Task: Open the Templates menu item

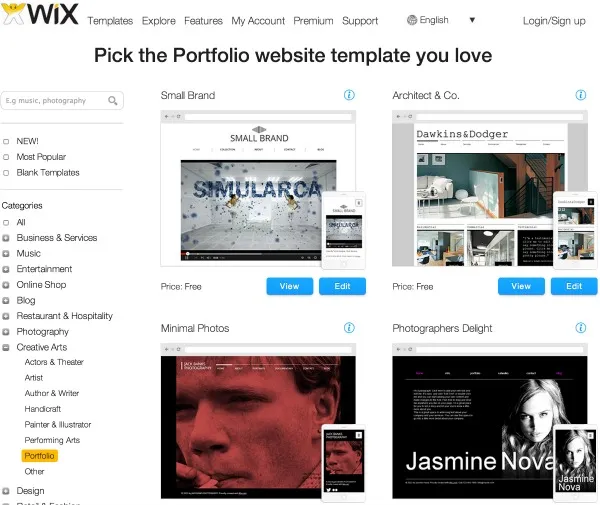Action: (110, 21)
